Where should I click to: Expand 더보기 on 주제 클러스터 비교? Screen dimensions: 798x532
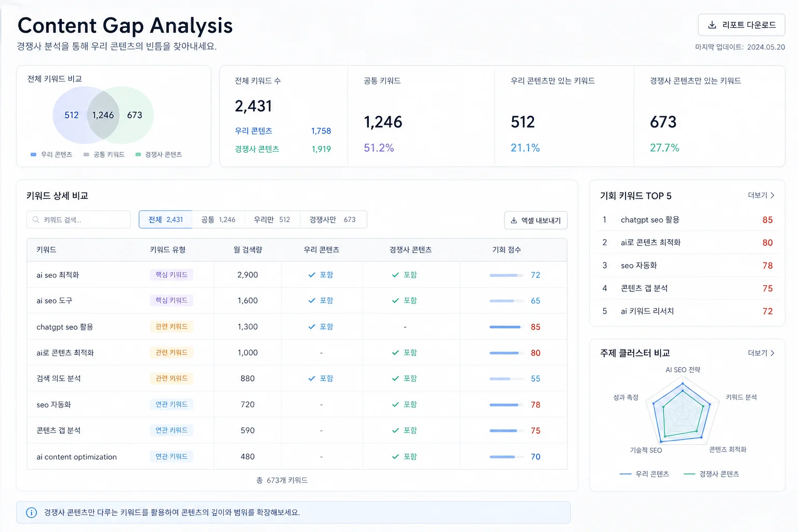point(760,352)
